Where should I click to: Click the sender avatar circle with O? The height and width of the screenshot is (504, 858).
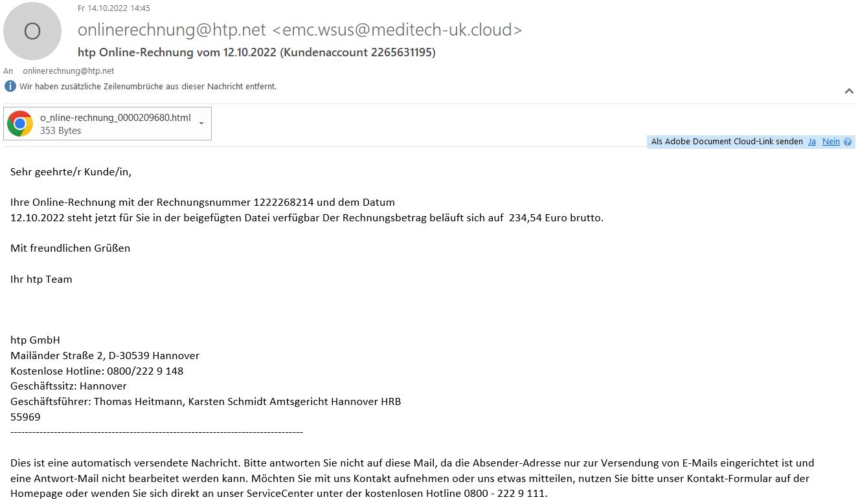click(x=32, y=31)
